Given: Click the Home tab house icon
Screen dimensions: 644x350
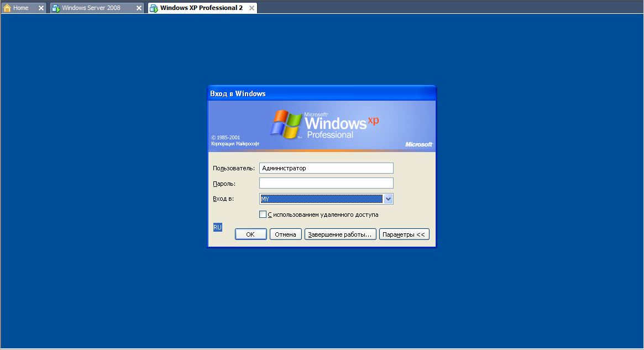Looking at the screenshot, I should click(7, 8).
